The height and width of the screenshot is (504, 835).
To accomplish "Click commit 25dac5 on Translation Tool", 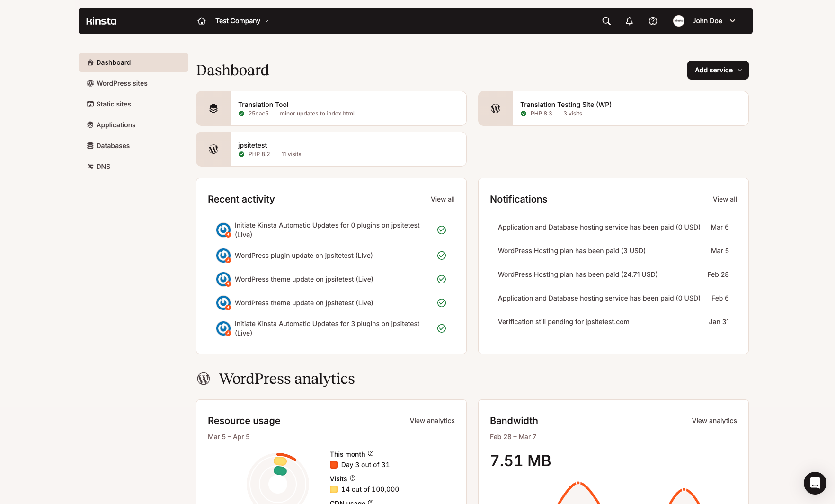I will coord(258,114).
